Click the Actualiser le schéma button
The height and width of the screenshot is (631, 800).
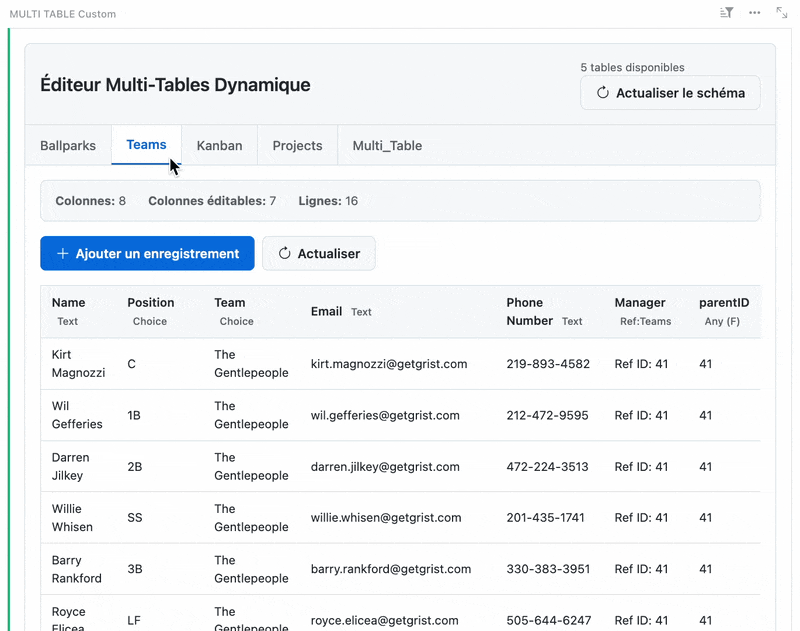pyautogui.click(x=670, y=92)
